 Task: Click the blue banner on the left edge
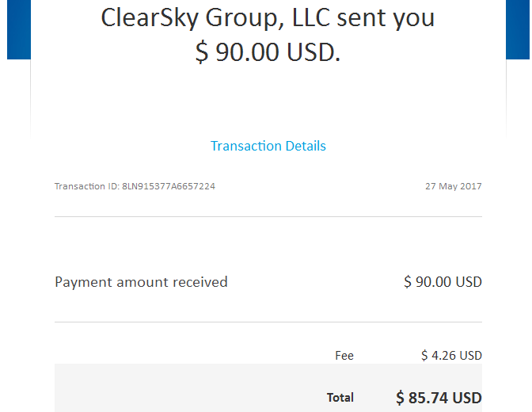[x=19, y=29]
